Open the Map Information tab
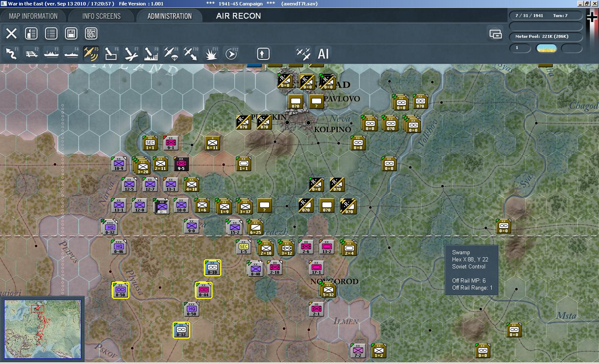Viewport: 599px width, 364px height. pyautogui.click(x=33, y=16)
